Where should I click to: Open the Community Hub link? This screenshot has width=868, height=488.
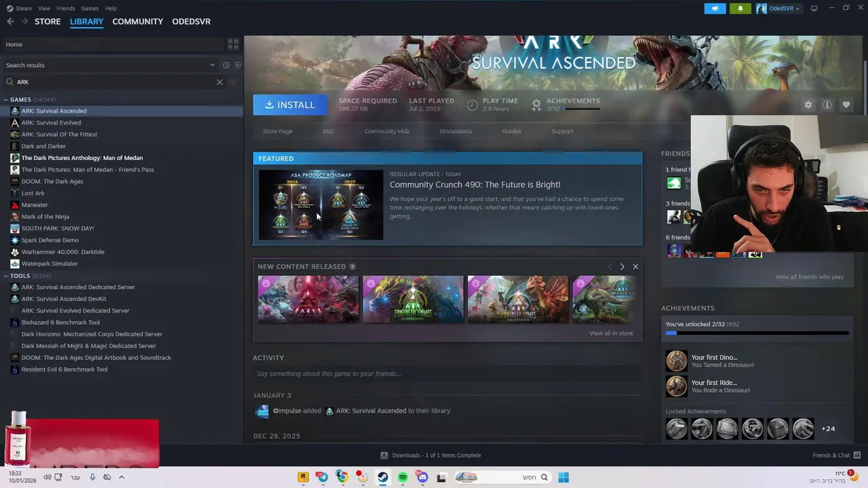point(387,131)
